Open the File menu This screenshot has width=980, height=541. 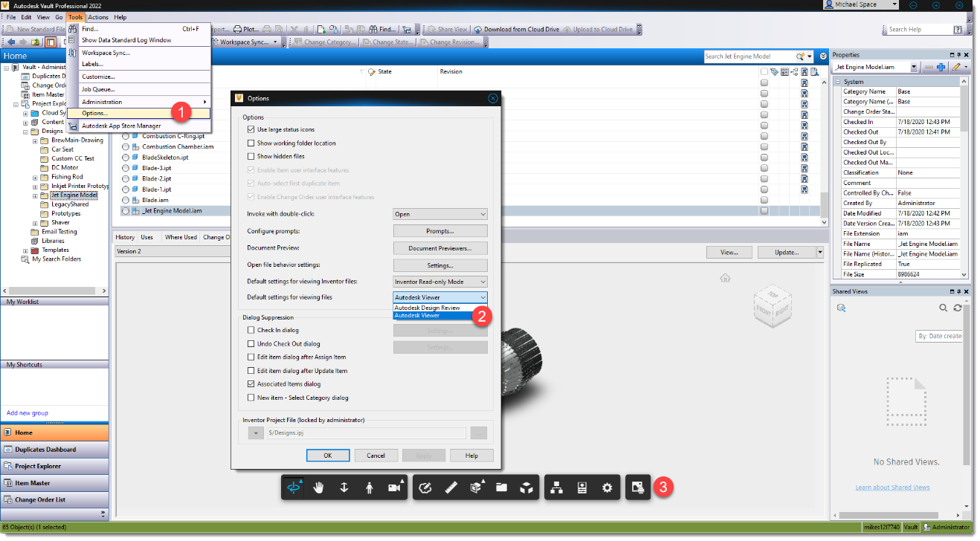(x=11, y=17)
